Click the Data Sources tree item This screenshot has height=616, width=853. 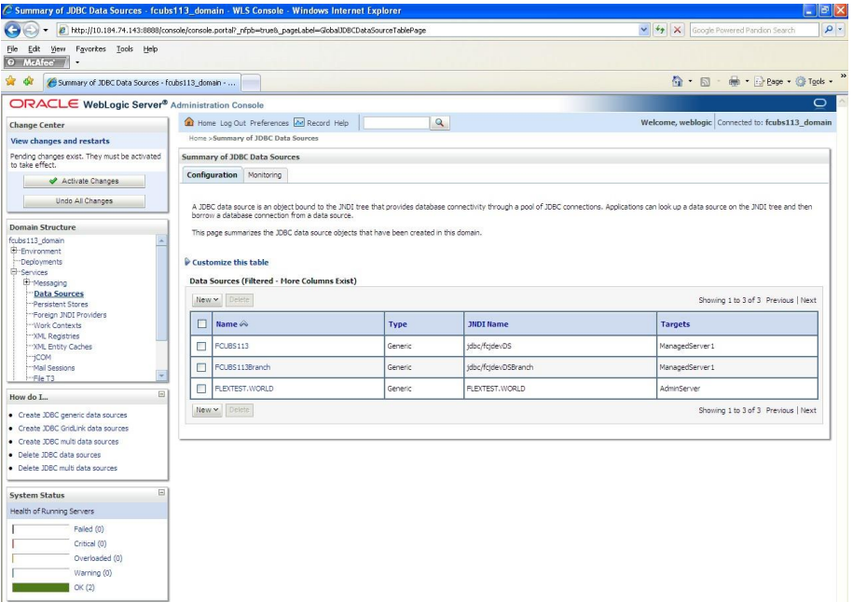coord(59,294)
